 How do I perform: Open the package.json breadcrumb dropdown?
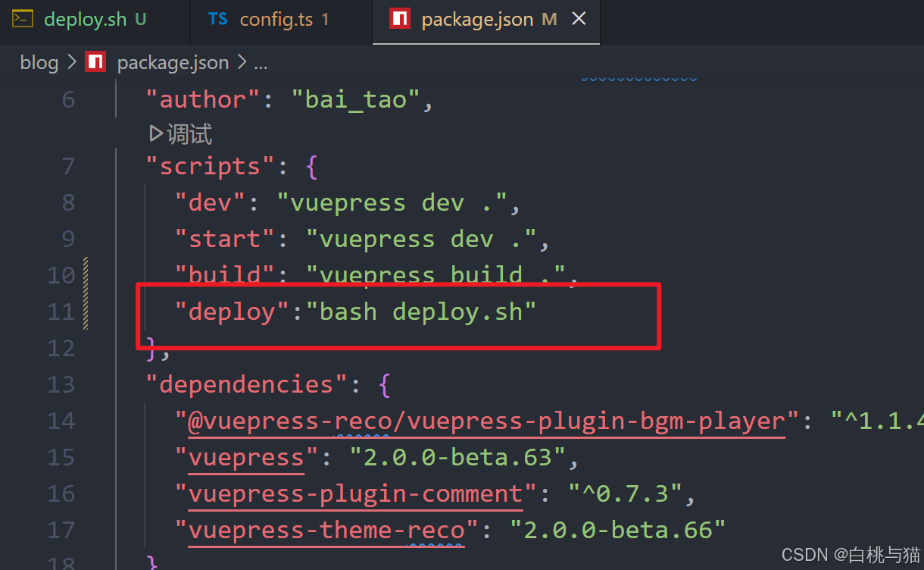coord(173,63)
